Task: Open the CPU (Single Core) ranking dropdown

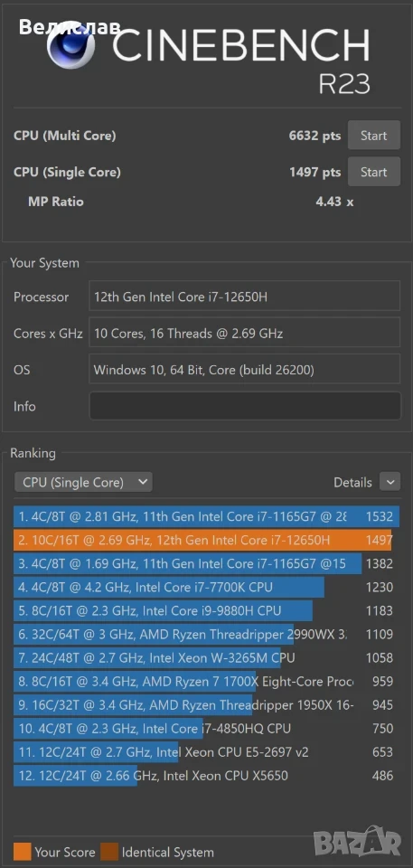Action: point(83,482)
